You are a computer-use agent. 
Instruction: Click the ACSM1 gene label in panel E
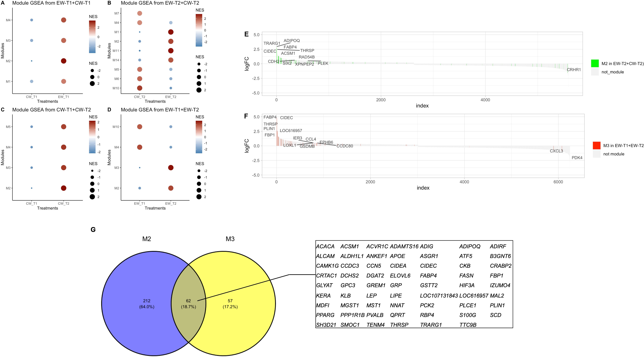288,53
